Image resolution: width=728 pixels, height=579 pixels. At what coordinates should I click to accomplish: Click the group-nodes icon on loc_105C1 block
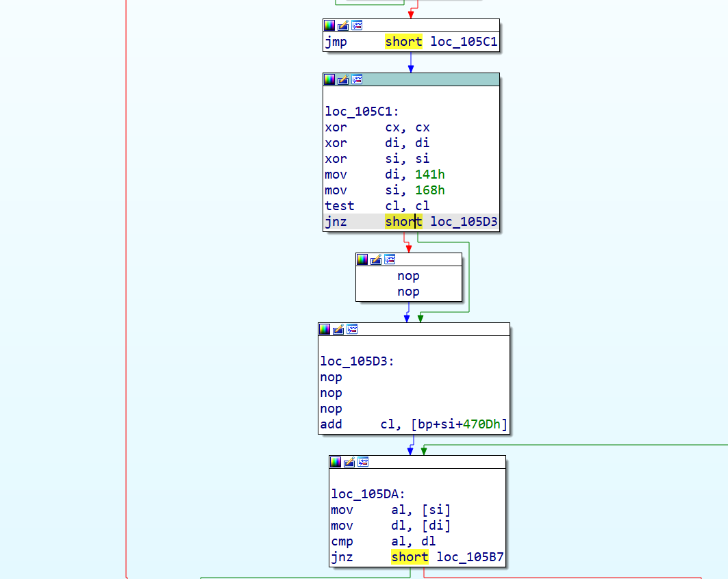(x=357, y=79)
